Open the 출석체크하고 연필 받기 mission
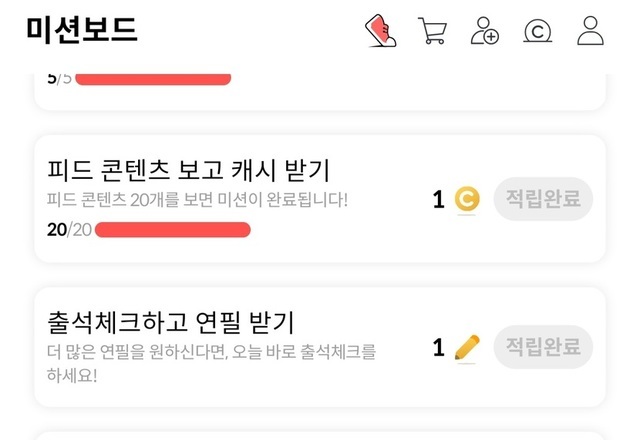The height and width of the screenshot is (440, 640). coord(170,323)
